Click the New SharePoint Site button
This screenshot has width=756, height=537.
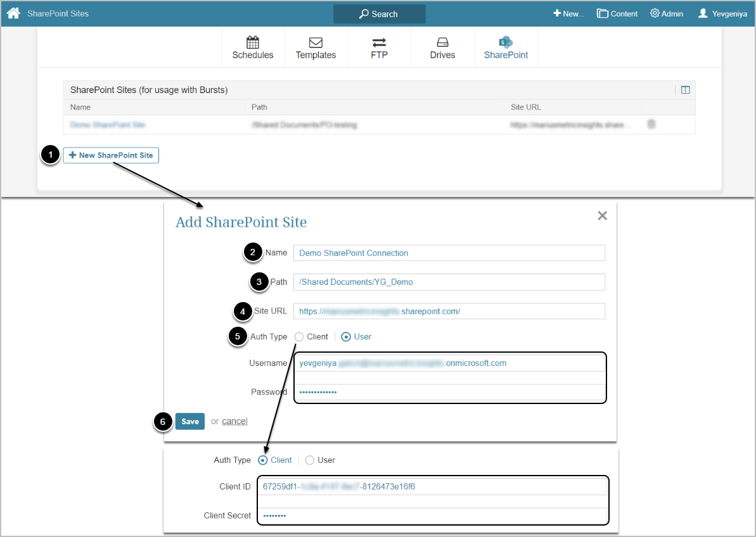pos(111,155)
